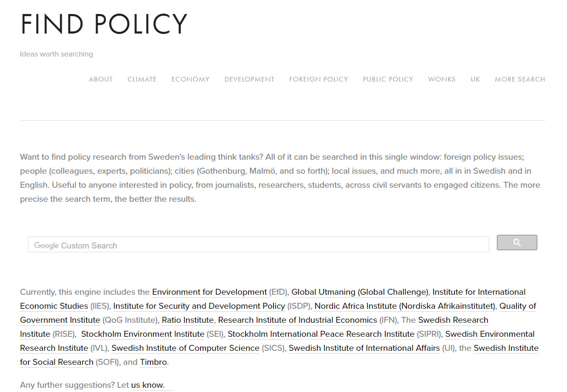Open the ABOUT menu item
Screen dimensions: 567x392
pyautogui.click(x=101, y=79)
